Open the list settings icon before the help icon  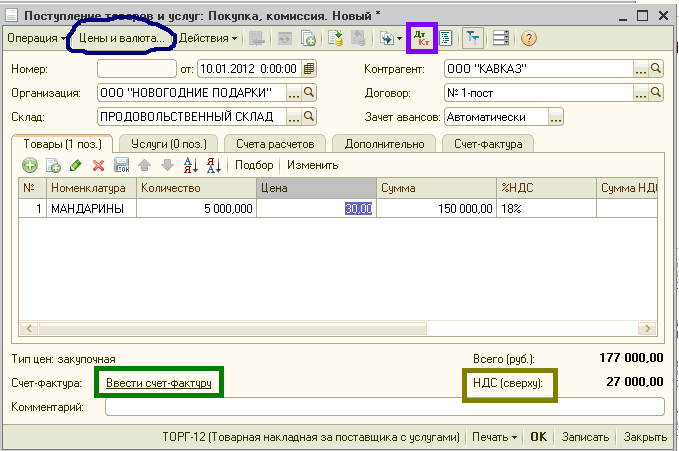pyautogui.click(x=501, y=38)
